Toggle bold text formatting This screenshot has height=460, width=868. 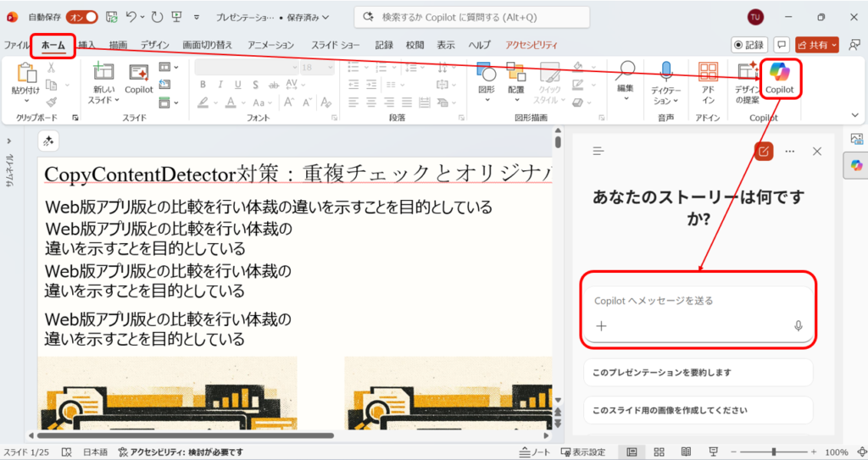(203, 84)
